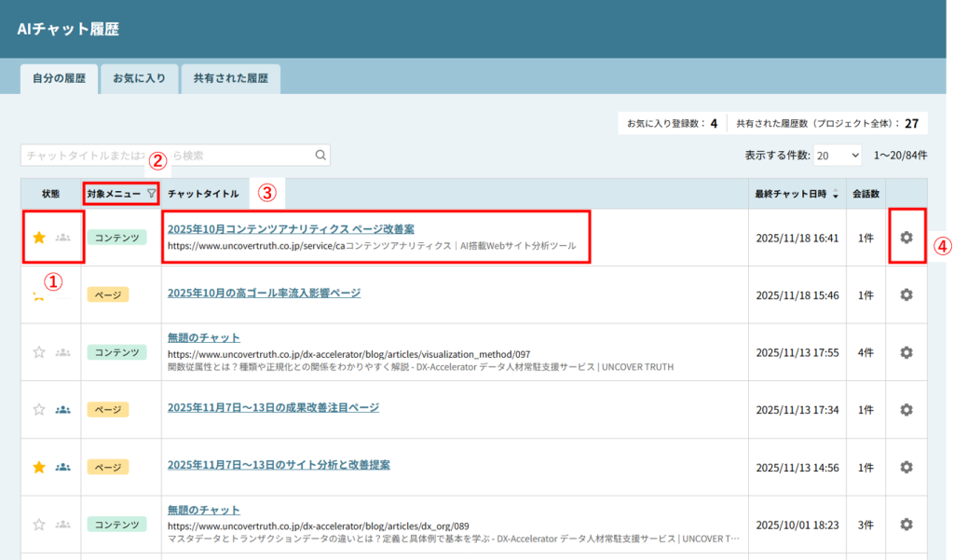Image resolution: width=954 pixels, height=560 pixels.
Task: Switch to the お気に入り tab
Action: click(139, 78)
